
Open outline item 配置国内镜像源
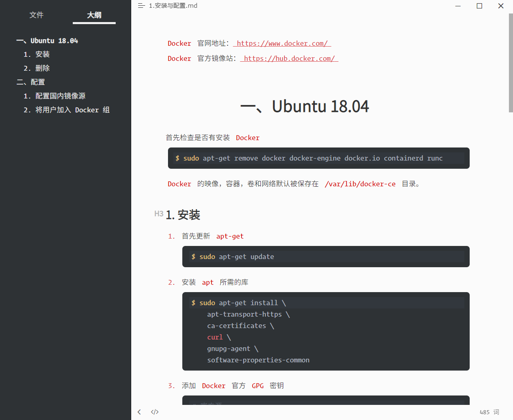54,96
